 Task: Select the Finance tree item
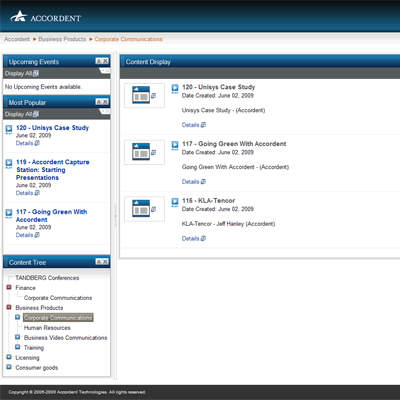click(x=25, y=288)
